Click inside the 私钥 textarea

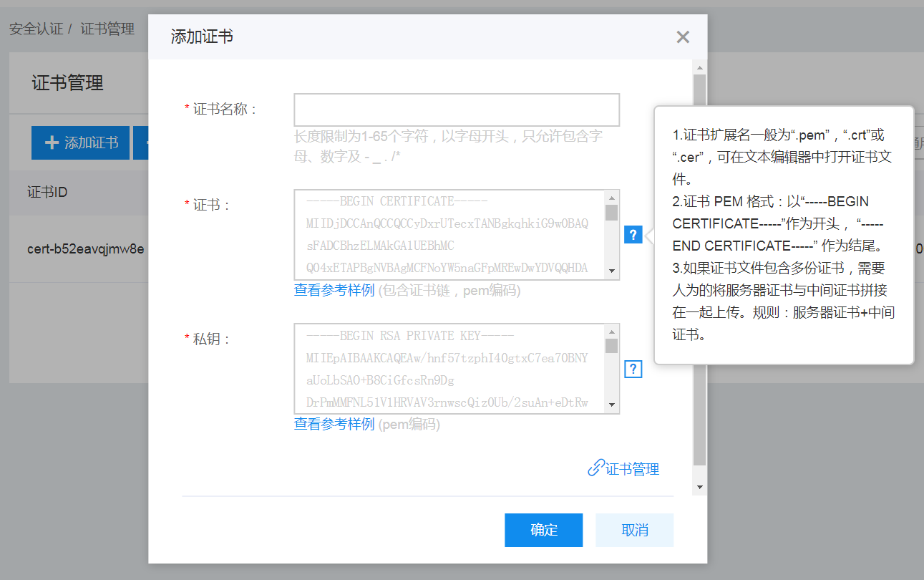coord(449,369)
